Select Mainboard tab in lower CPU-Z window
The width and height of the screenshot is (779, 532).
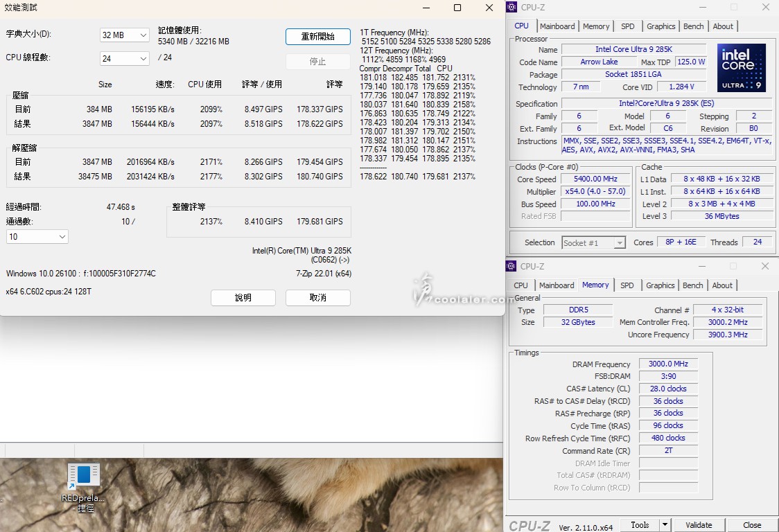tap(557, 285)
